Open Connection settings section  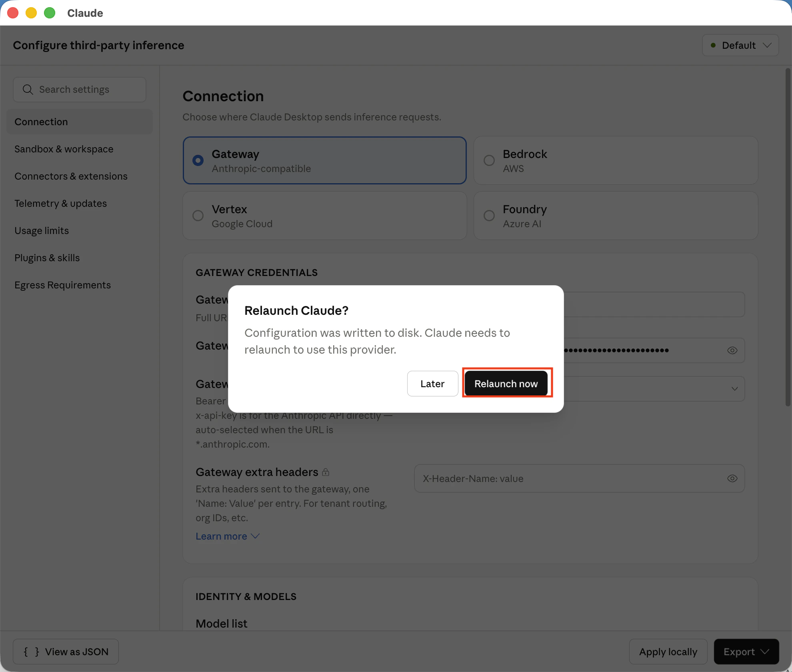[80, 122]
